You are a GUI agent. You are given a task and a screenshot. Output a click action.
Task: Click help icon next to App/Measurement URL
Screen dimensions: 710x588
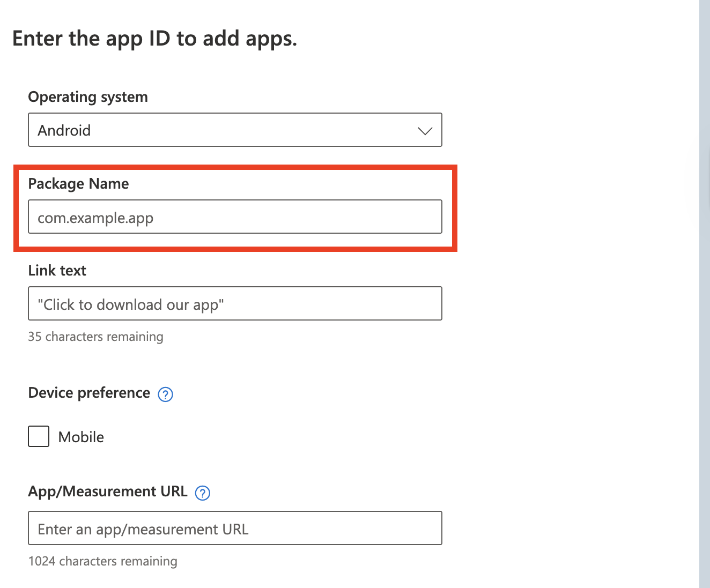click(202, 493)
